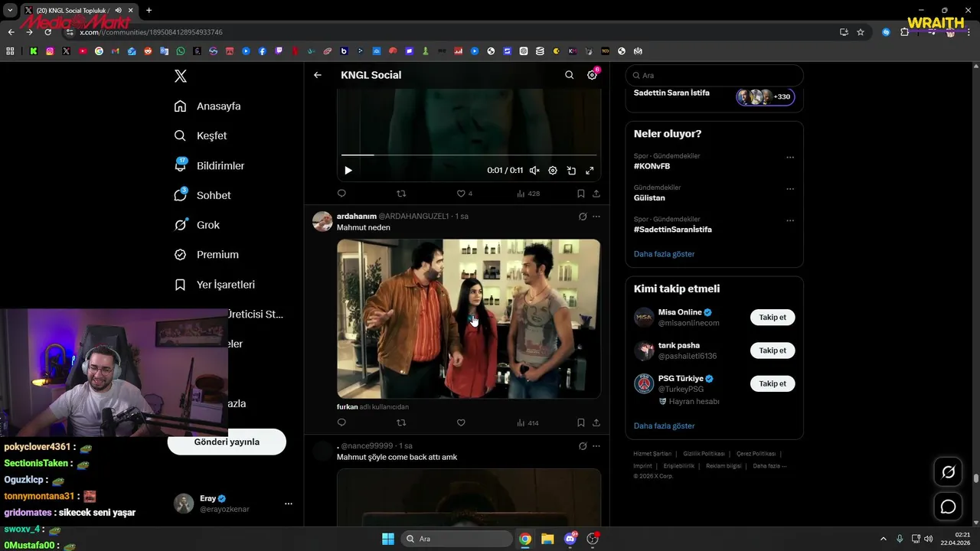Seek on the video progress bar
The image size is (980, 551).
pos(469,155)
